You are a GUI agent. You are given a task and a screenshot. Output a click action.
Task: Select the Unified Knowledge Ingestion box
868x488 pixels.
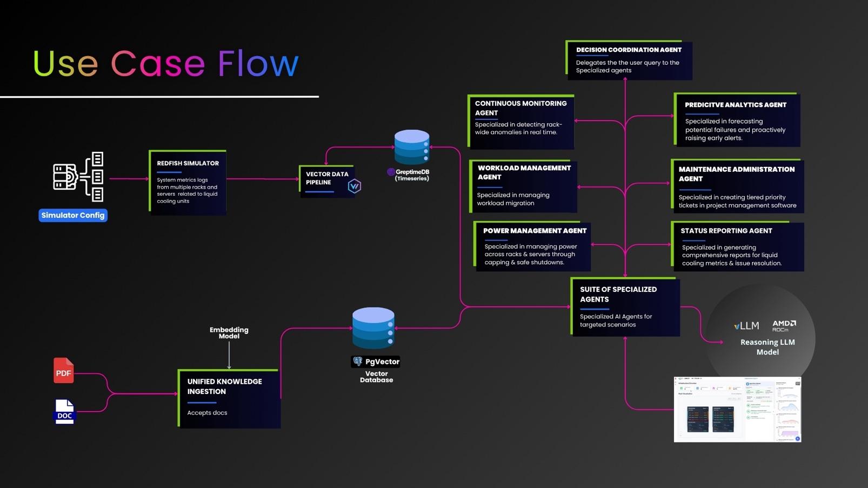[x=229, y=398]
